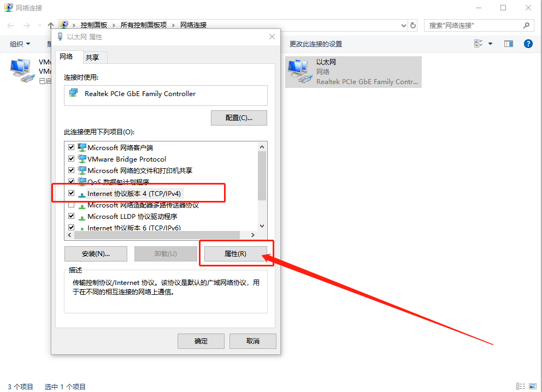The height and width of the screenshot is (392, 542).
Task: Open view options dropdown arrow
Action: coord(490,44)
